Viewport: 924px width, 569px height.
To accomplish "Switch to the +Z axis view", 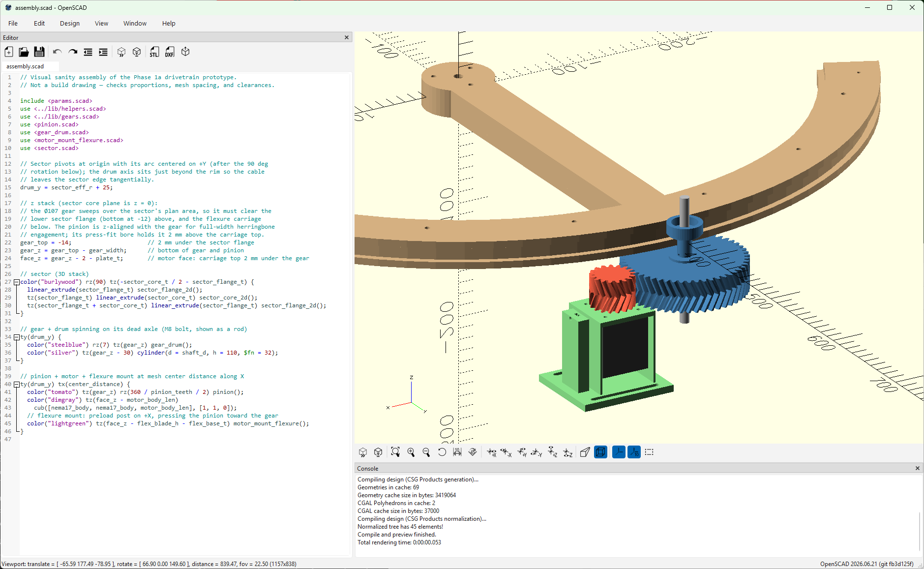I will pos(553,452).
